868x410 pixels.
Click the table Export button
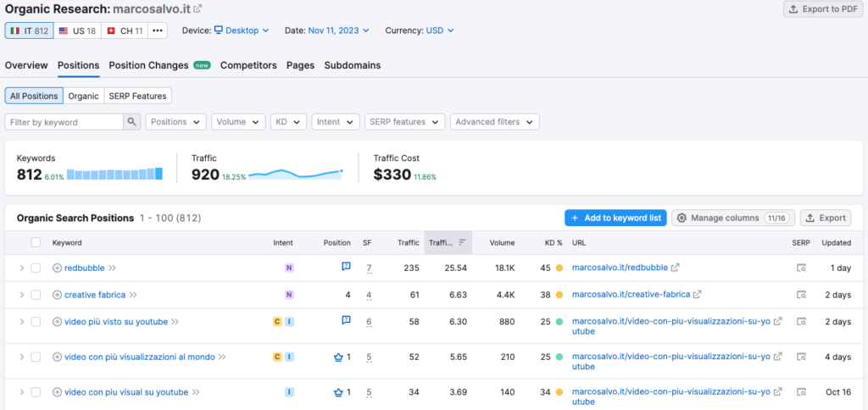click(x=826, y=218)
